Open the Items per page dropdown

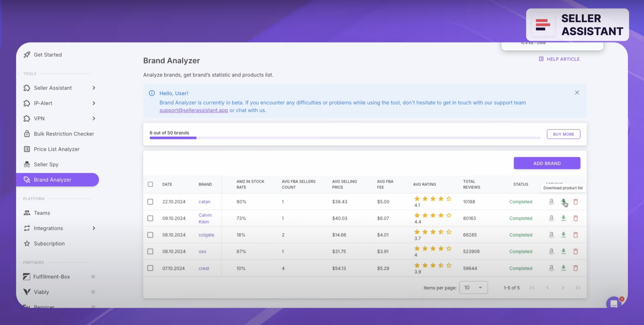tap(473, 287)
